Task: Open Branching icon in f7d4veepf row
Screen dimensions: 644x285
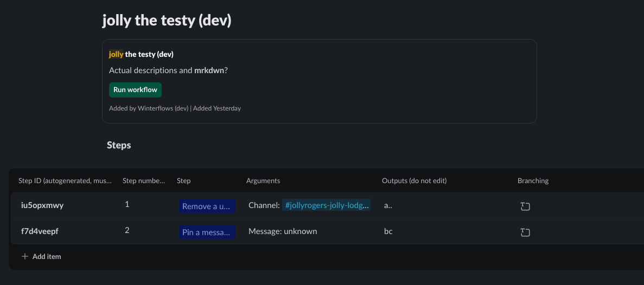Action: (x=525, y=232)
